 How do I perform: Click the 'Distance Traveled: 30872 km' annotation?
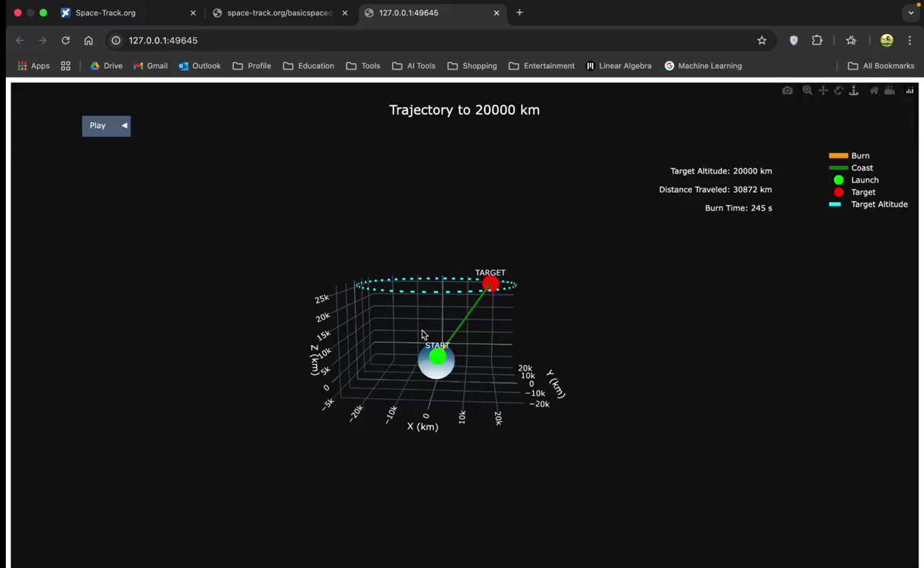[715, 190]
